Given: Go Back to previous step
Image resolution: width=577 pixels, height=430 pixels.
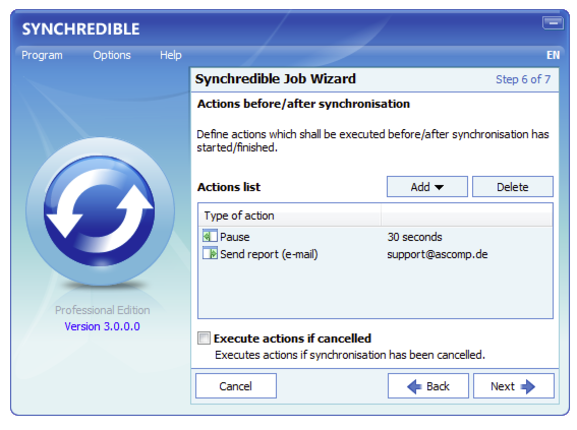Looking at the screenshot, I should (428, 386).
